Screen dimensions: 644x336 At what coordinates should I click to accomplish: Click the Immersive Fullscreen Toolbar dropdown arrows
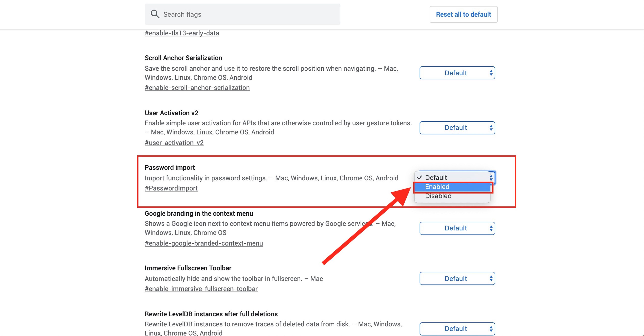pos(491,278)
